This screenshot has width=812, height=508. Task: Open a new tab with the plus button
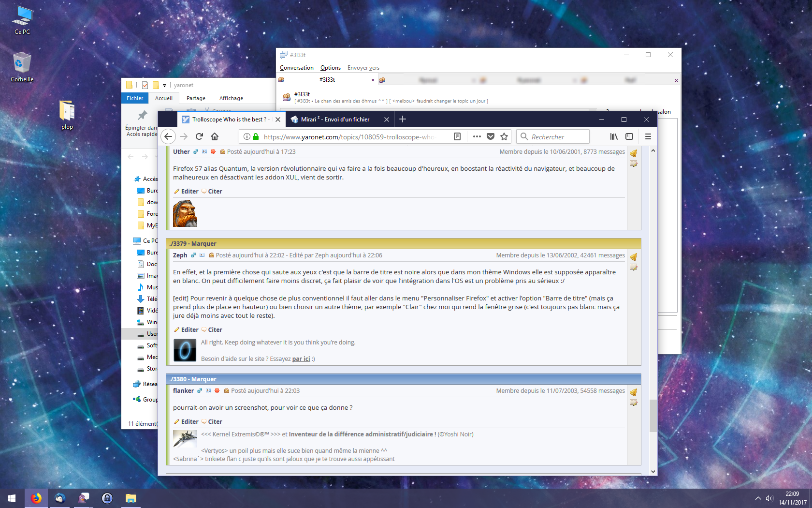coord(403,119)
